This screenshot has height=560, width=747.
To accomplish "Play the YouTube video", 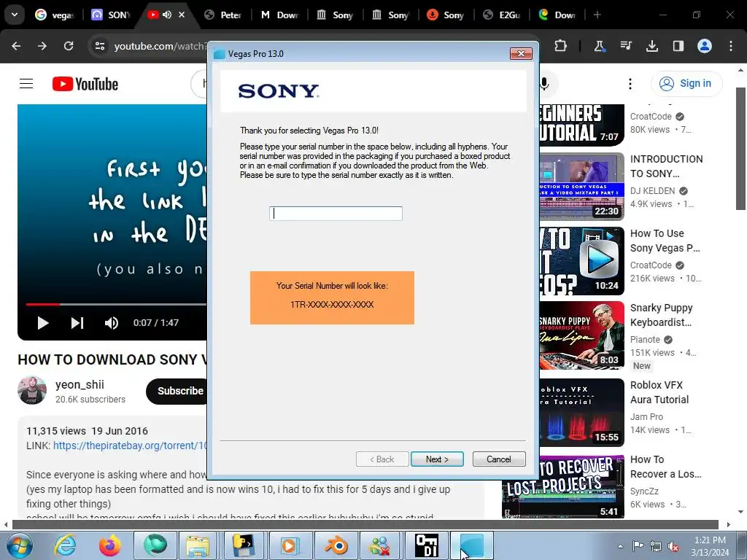I will click(43, 323).
